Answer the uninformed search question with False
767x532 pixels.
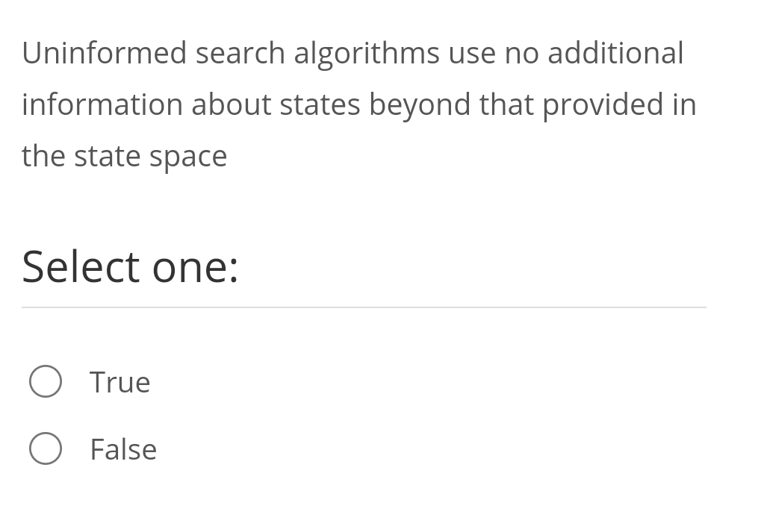[x=46, y=448]
